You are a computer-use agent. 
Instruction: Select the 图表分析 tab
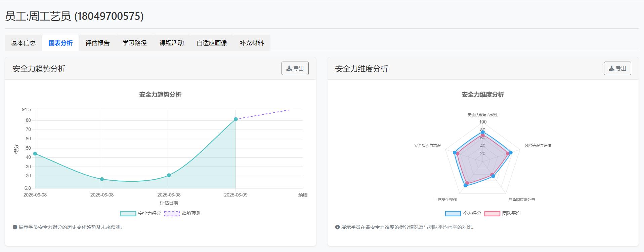click(60, 43)
